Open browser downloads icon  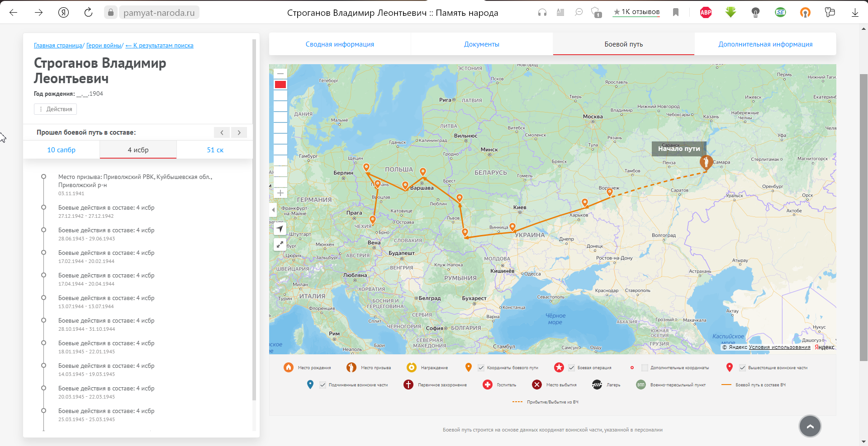855,13
